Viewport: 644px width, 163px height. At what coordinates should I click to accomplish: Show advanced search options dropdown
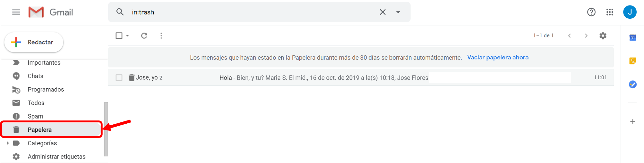pyautogui.click(x=398, y=12)
